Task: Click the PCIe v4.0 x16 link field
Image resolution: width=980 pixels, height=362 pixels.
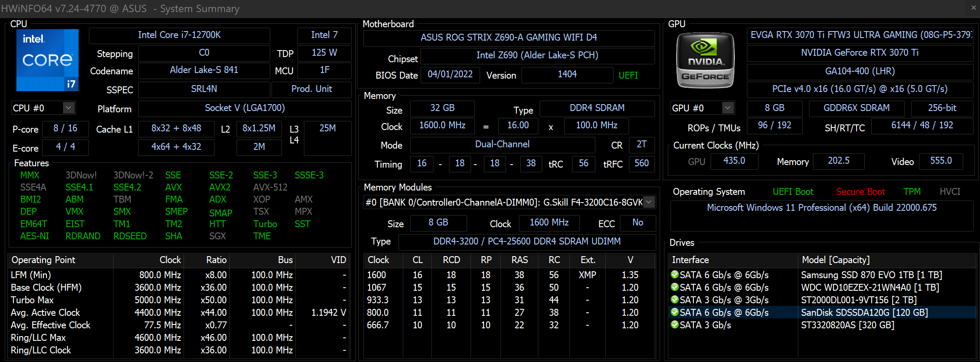Action: click(860, 89)
